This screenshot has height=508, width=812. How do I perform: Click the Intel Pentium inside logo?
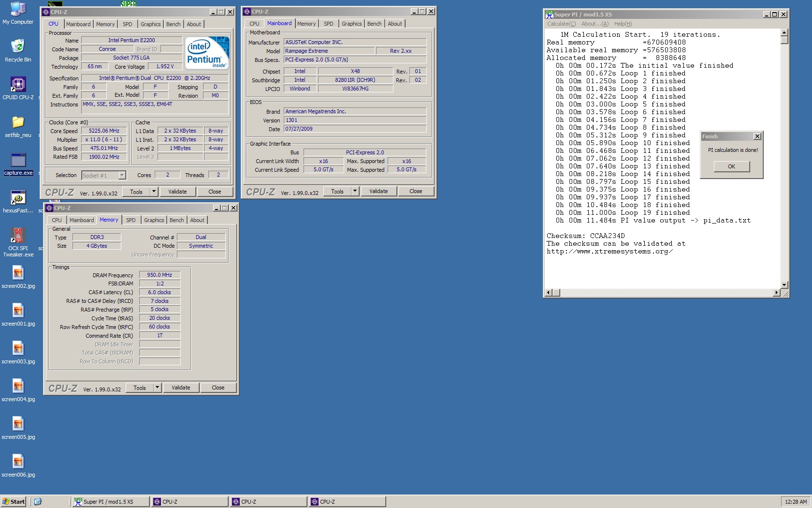coord(207,53)
